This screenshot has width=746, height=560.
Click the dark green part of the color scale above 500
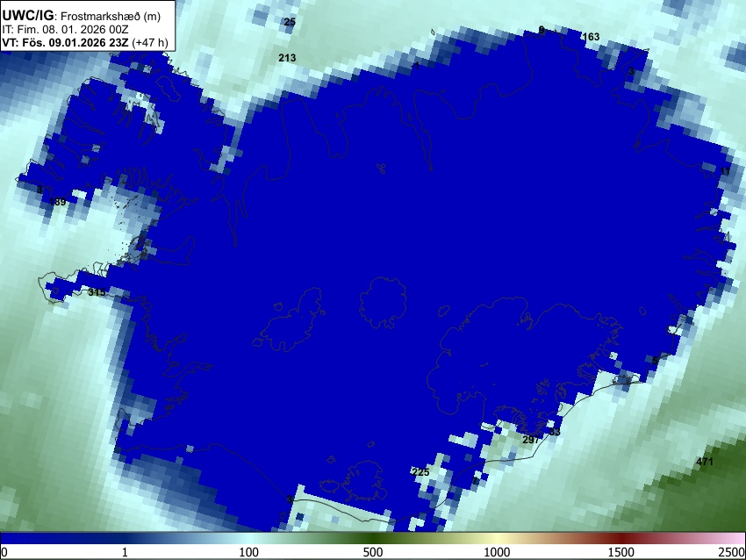[x=373, y=538]
